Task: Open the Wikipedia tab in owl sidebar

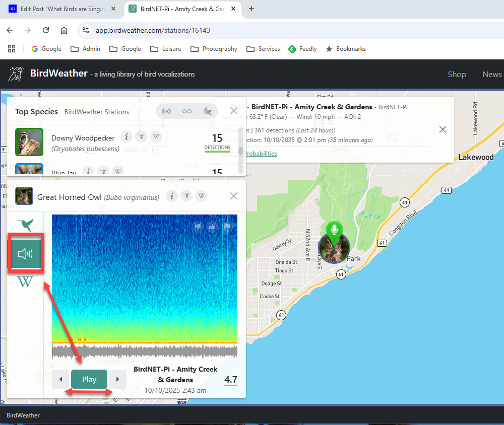Action: (25, 282)
